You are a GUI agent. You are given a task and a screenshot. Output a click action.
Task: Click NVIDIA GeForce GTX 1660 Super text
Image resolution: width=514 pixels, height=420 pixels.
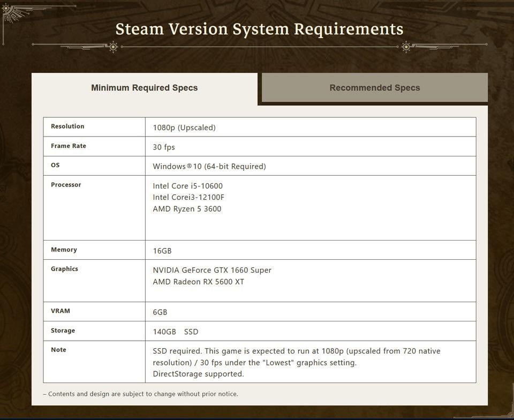point(212,270)
